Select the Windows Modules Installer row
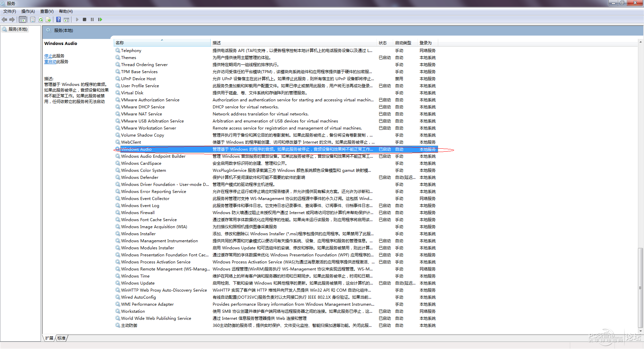Screen dimensions: 644x349 (276, 248)
